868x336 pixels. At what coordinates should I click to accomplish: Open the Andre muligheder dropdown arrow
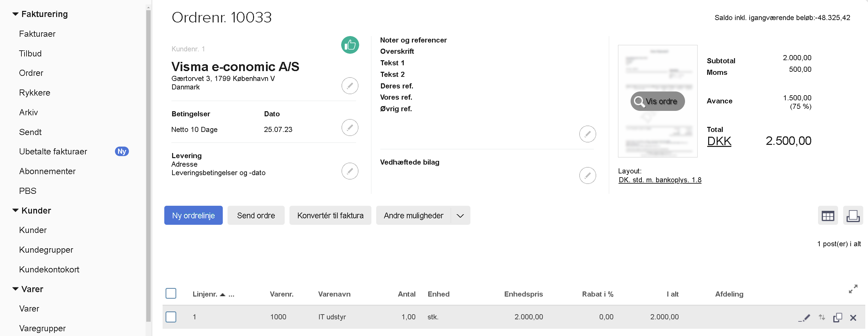[460, 216]
